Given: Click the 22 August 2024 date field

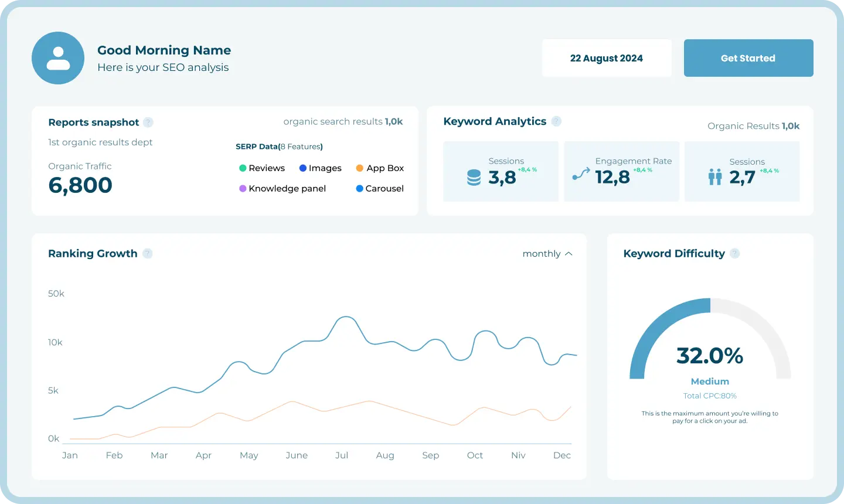Looking at the screenshot, I should coord(607,58).
